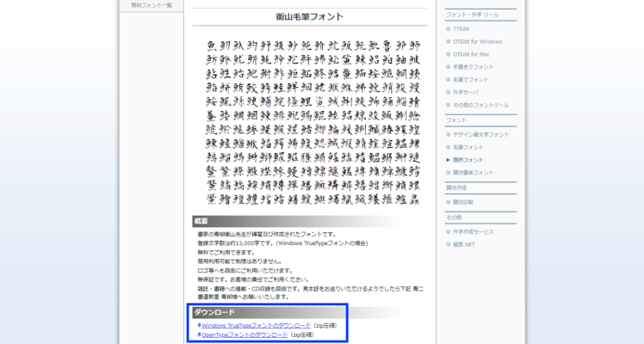Image resolution: width=644 pixels, height=344 pixels.
Task: Go to OTEdit for Windows page
Action: coord(478,41)
